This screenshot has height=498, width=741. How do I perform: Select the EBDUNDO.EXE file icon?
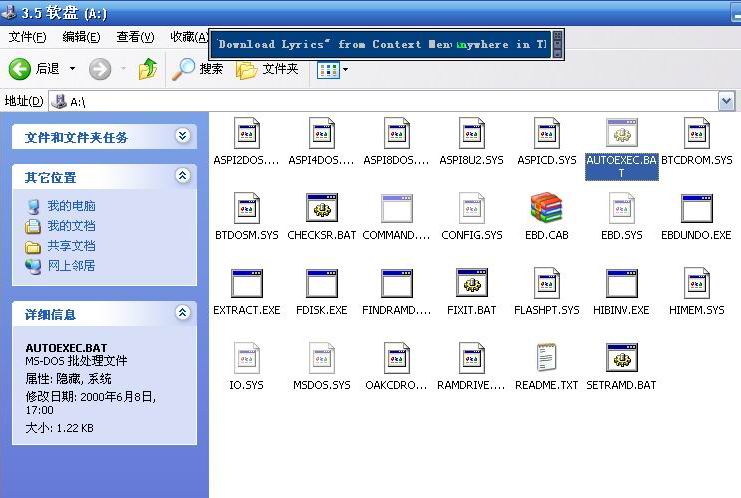coord(697,208)
